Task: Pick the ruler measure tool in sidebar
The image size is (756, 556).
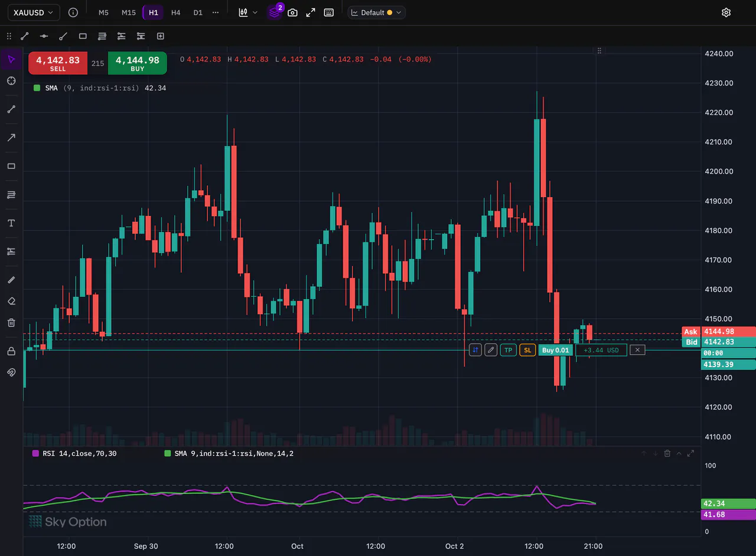Action: (x=11, y=280)
